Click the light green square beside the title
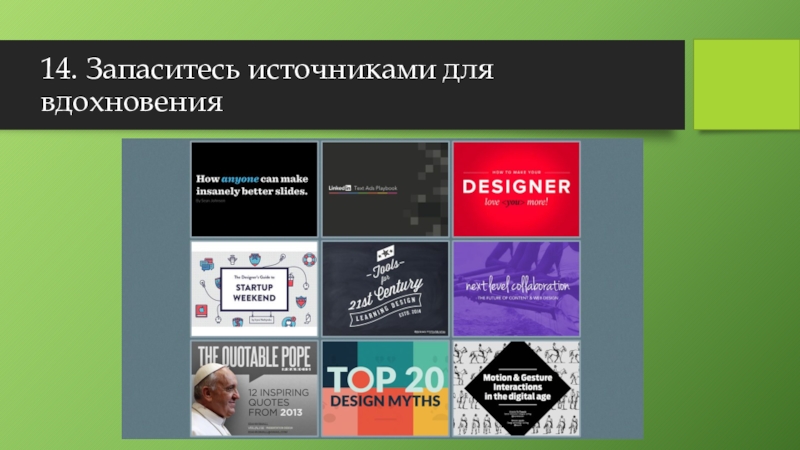800x450 pixels. point(746,85)
